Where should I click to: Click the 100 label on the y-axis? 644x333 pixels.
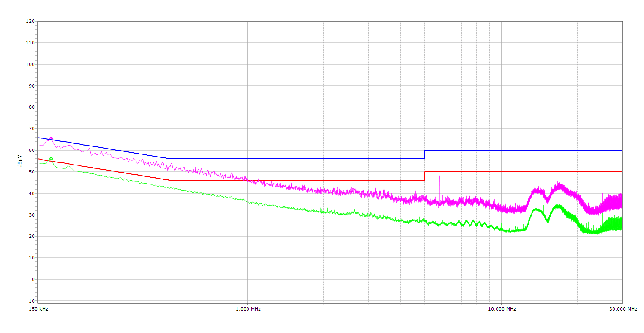click(30, 64)
